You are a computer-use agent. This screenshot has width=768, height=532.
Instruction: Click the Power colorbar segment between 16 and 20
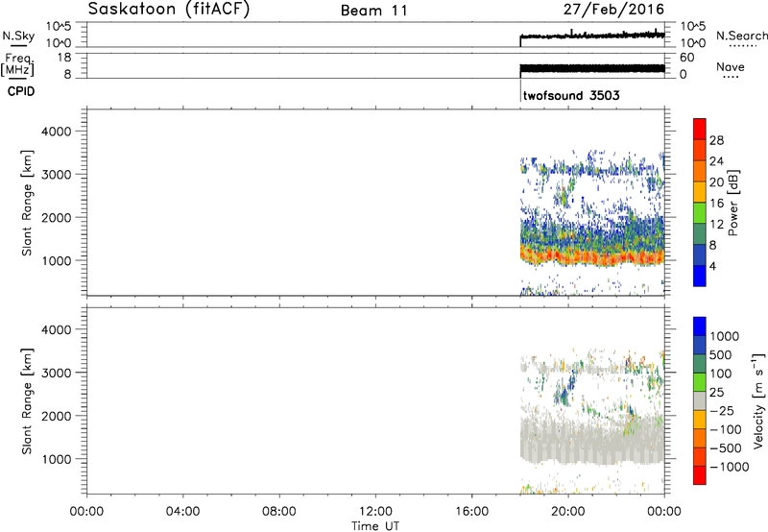700,191
